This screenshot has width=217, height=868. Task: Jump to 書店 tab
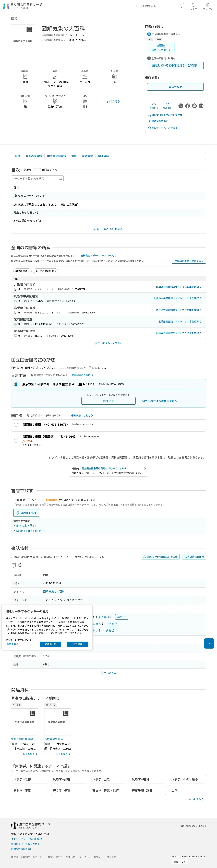(x=74, y=156)
